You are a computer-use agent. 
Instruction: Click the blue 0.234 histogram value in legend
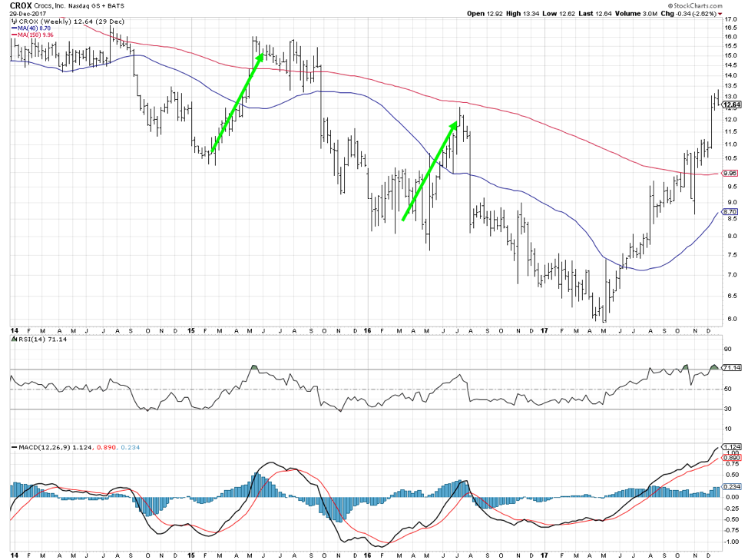coord(131,447)
